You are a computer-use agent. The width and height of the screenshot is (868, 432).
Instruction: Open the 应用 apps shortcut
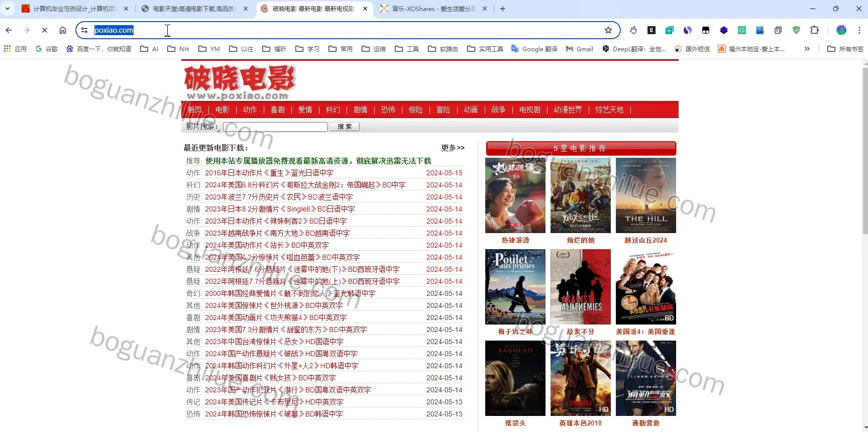click(x=15, y=49)
